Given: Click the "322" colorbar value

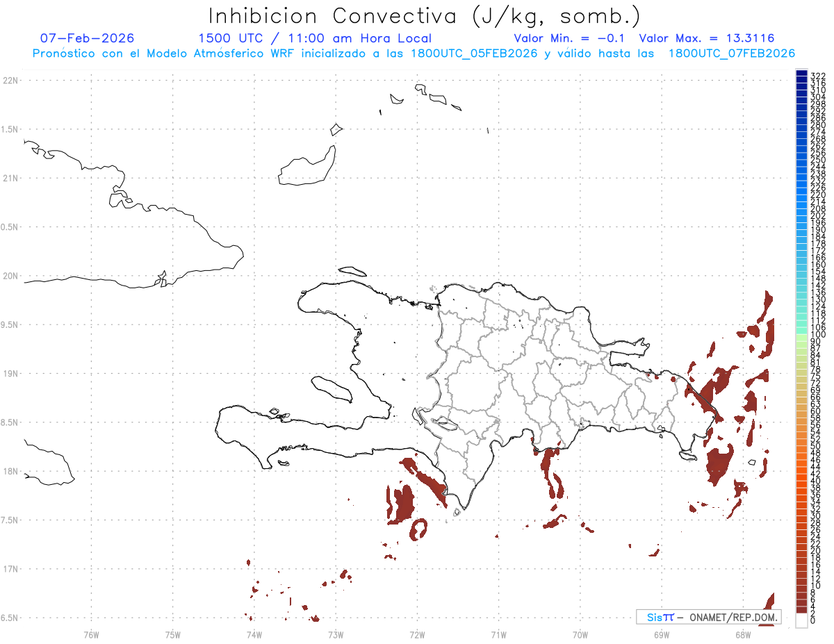Looking at the screenshot, I should (818, 75).
